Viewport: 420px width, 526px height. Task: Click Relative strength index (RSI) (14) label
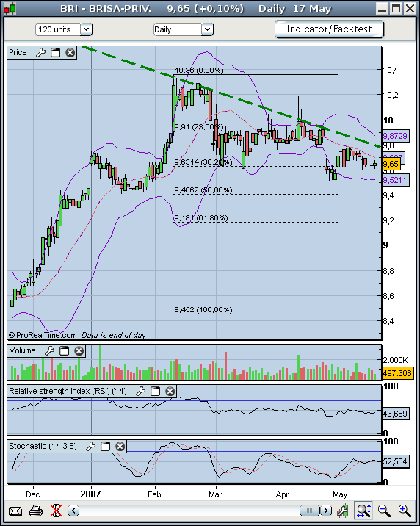pos(68,391)
